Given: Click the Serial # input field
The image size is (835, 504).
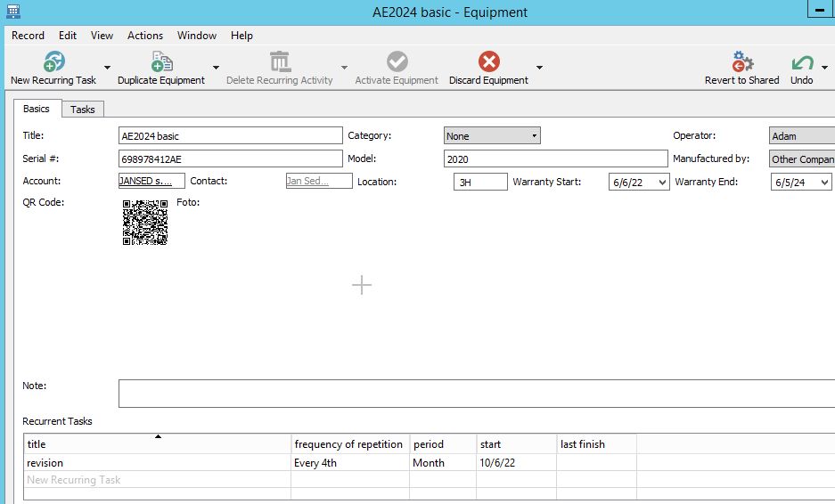Looking at the screenshot, I should click(x=230, y=159).
